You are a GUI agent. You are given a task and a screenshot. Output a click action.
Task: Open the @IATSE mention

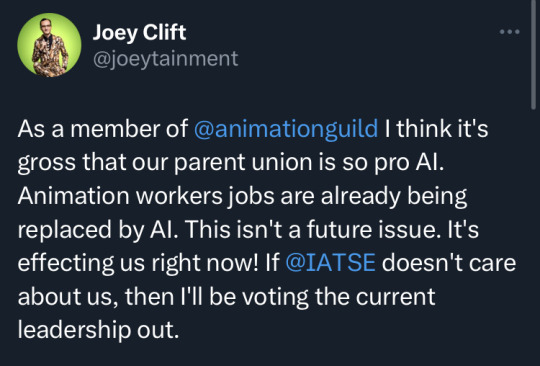click(330, 262)
